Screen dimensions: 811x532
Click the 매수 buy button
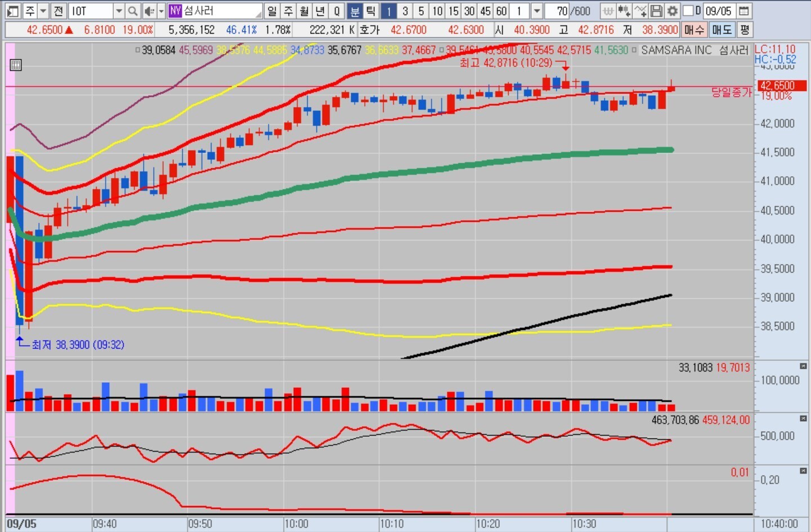coord(694,29)
